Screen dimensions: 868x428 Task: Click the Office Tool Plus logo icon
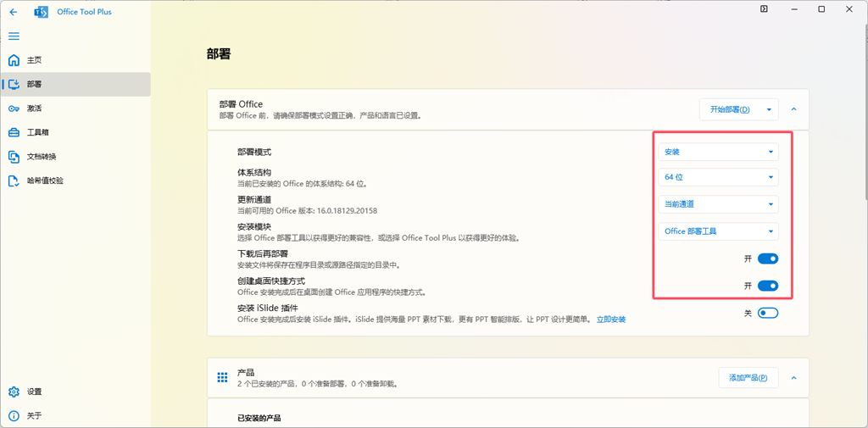coord(41,12)
